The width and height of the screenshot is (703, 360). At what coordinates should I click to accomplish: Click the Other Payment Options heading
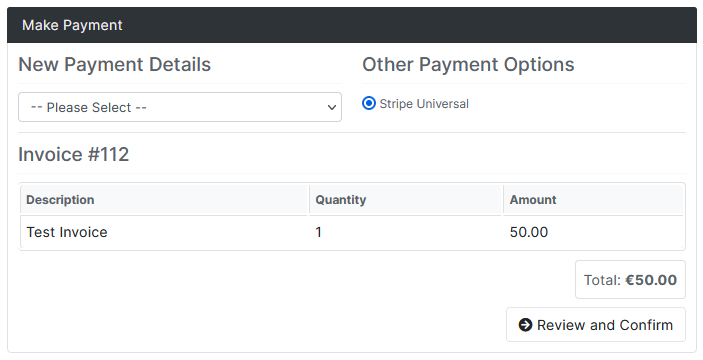pos(468,65)
